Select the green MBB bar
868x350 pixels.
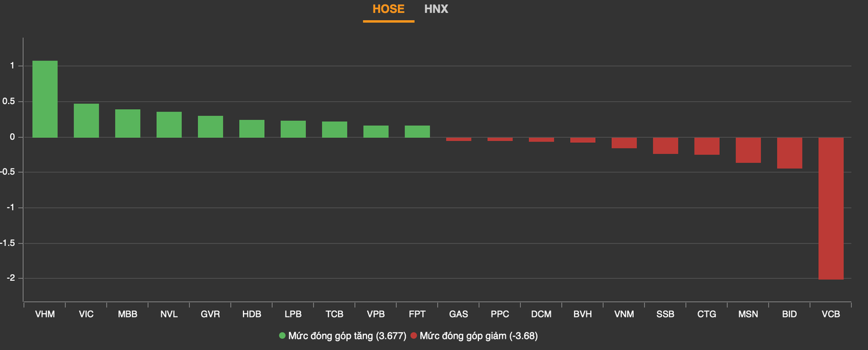pos(127,124)
